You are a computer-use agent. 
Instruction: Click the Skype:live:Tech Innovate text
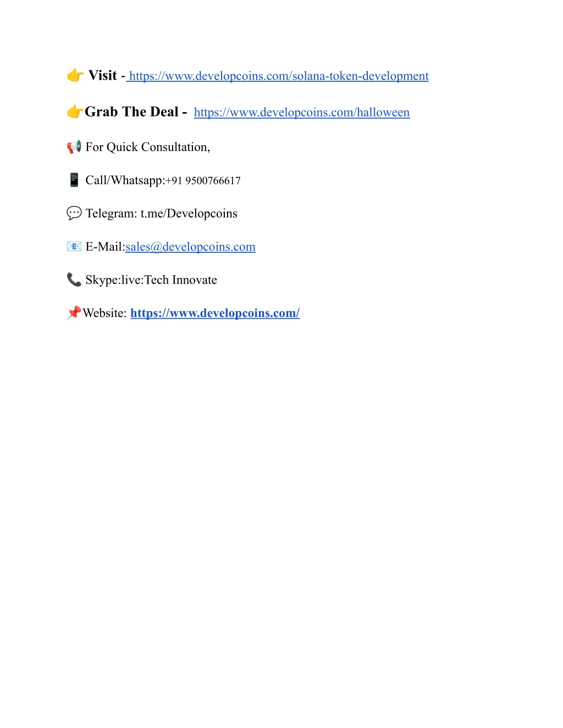click(x=151, y=280)
